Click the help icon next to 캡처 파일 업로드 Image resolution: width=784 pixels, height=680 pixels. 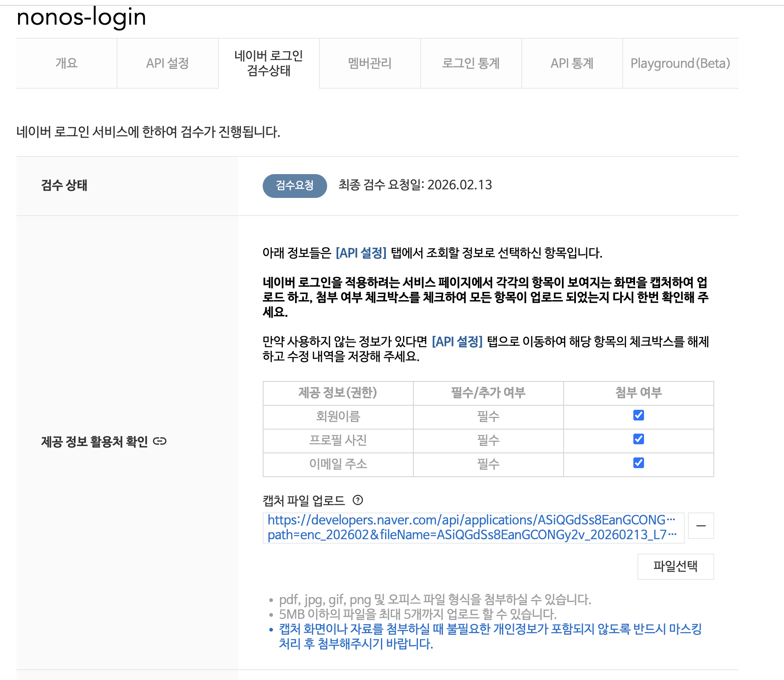click(x=358, y=500)
